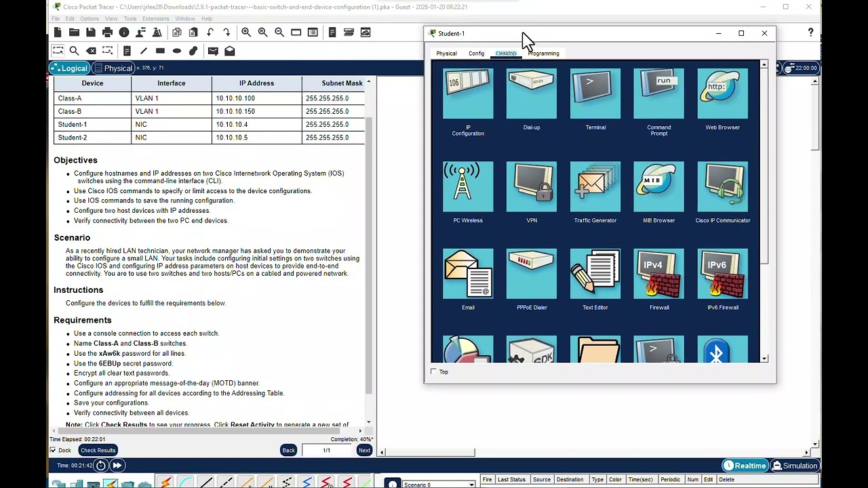Screen dimensions: 868x488
Task: Click the Add Complex PDU open envelope icon
Action: point(230,51)
